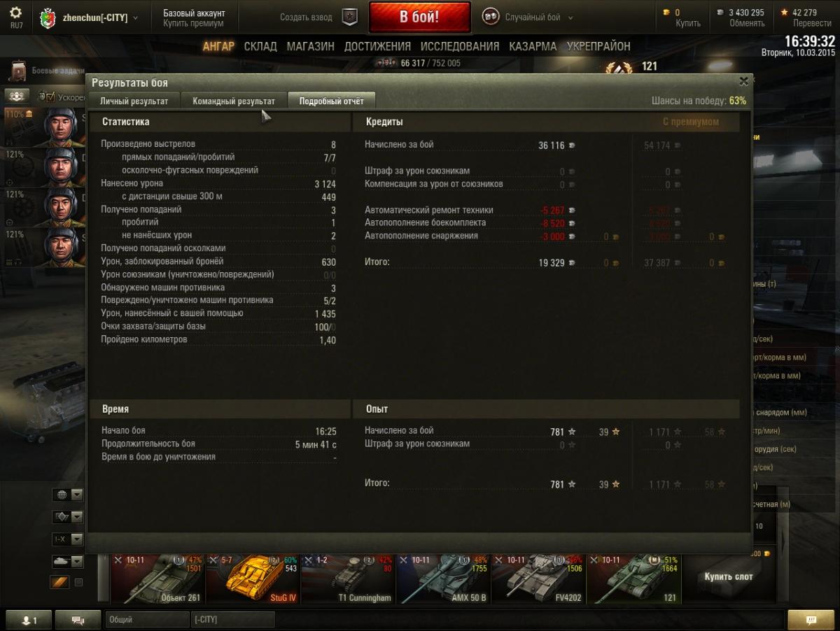
Task: Open the chat channels speech bubble button
Action: (78, 620)
